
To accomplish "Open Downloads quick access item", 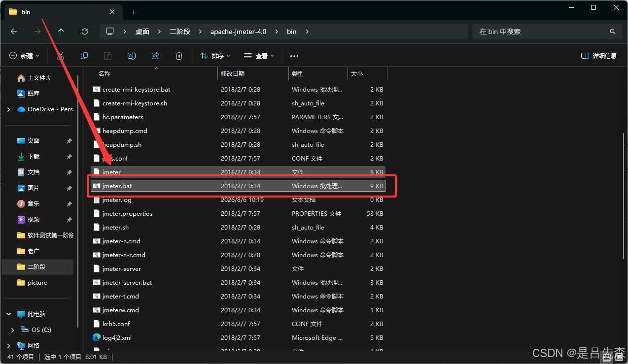I will tap(38, 157).
